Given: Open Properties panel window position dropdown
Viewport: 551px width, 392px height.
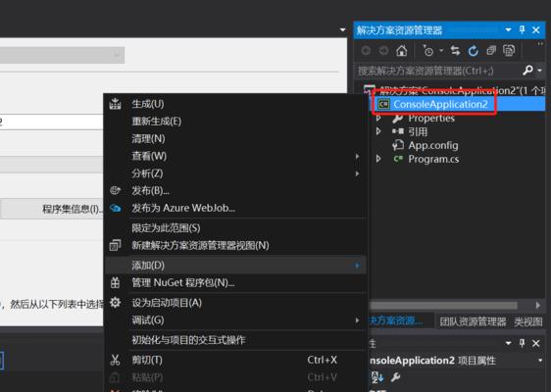Looking at the screenshot, I should 508,343.
